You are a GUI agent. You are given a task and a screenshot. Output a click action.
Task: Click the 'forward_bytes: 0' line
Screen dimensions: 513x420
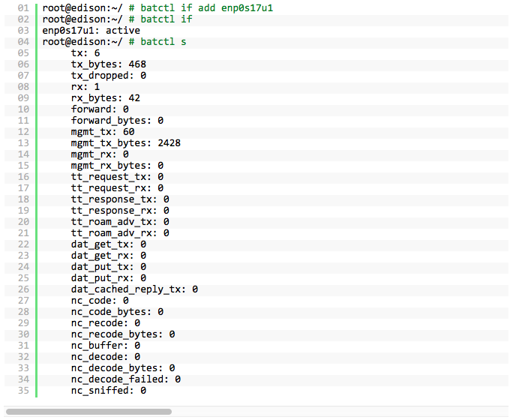coord(118,121)
